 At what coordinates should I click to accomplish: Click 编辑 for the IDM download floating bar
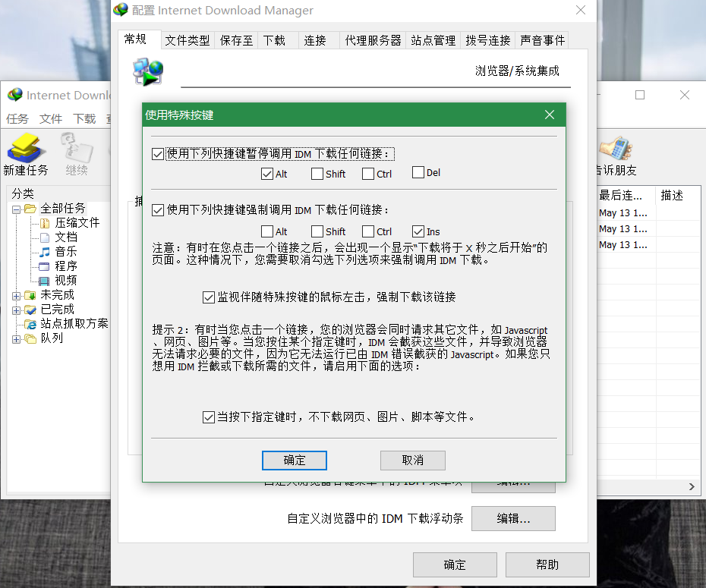tap(513, 519)
